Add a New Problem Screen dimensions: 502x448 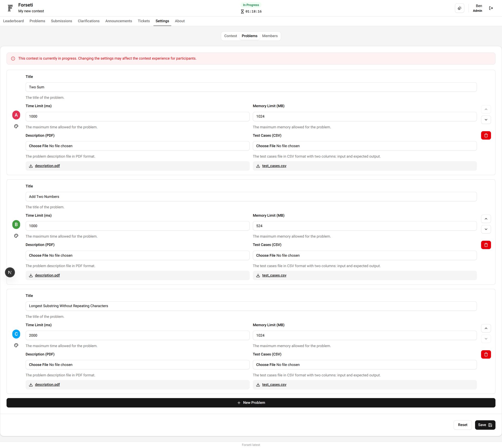[x=251, y=403]
